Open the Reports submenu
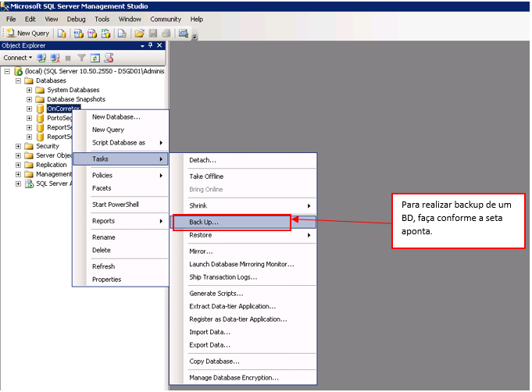This screenshot has height=392, width=532. click(x=121, y=221)
